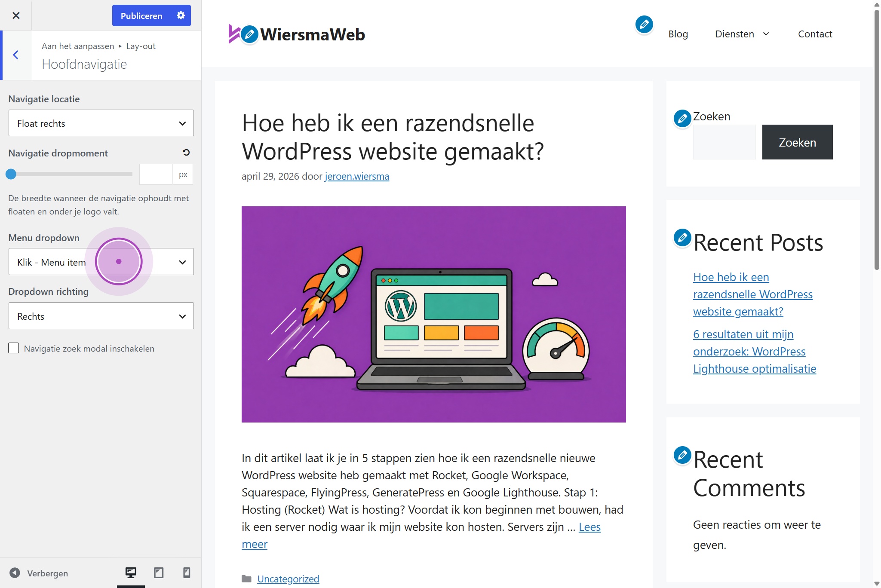Click the purple WiersmaWeb logo mark
This screenshot has width=881, height=588.
pyautogui.click(x=234, y=34)
